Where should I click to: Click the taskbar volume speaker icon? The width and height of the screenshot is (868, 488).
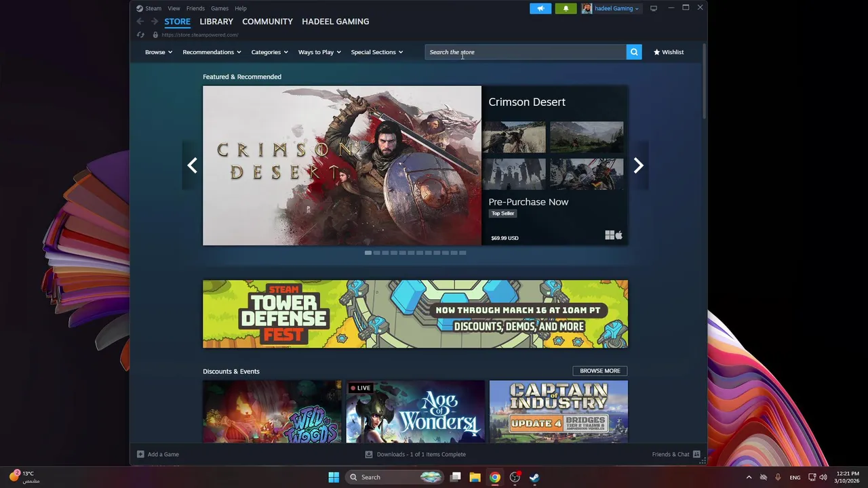[x=823, y=477]
